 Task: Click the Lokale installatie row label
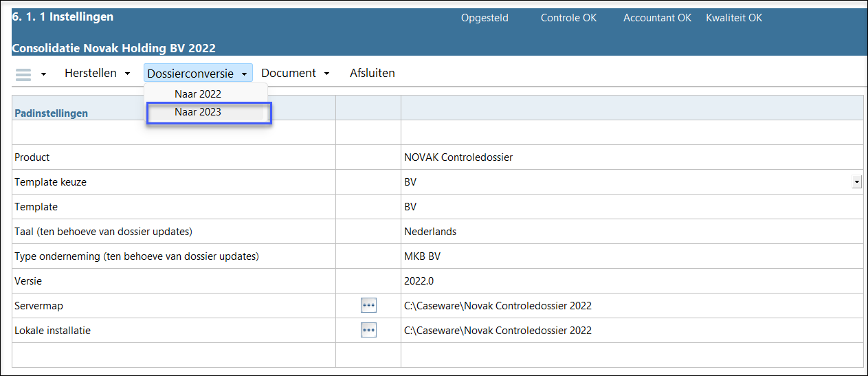tap(52, 330)
